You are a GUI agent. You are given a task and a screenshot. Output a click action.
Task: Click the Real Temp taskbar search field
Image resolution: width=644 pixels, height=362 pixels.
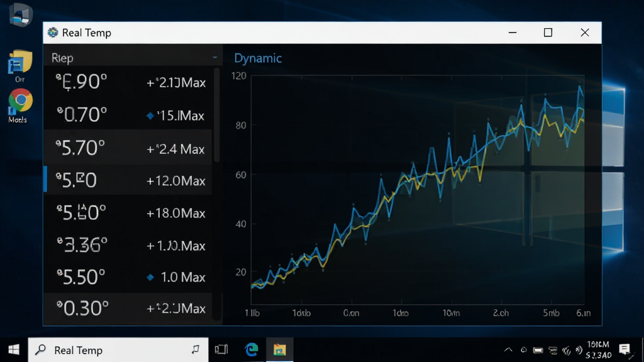click(x=118, y=349)
